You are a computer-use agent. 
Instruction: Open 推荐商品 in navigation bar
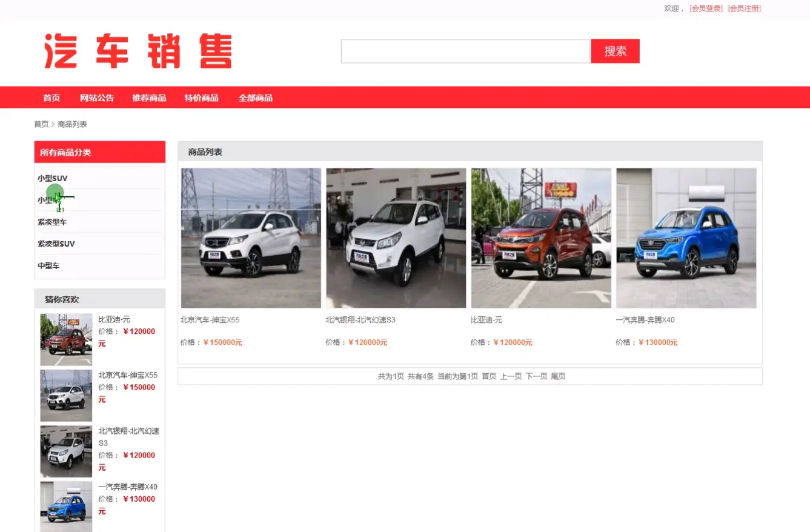(149, 98)
